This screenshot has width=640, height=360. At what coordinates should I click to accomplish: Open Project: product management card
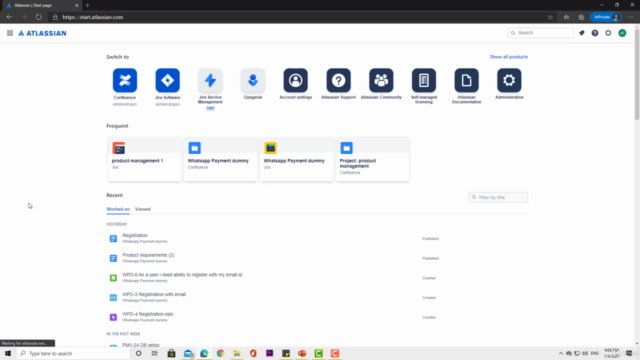(372, 160)
